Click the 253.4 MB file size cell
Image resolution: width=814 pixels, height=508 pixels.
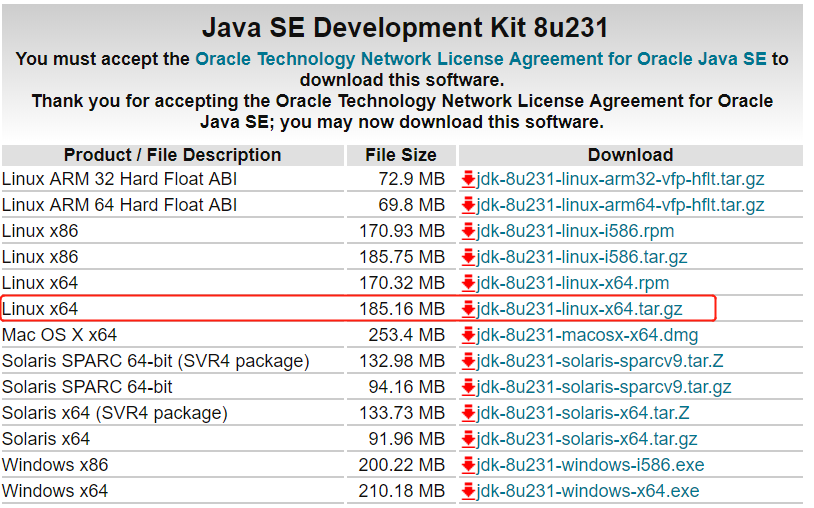406,335
